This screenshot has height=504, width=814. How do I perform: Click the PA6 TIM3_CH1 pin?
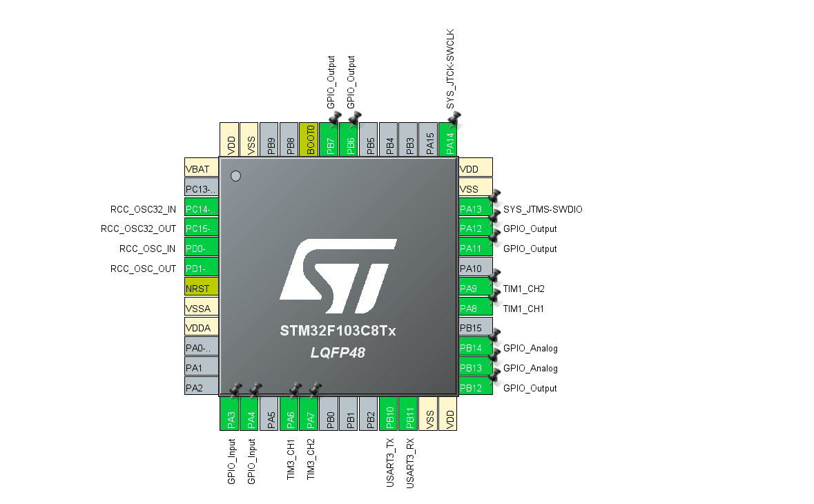point(290,414)
